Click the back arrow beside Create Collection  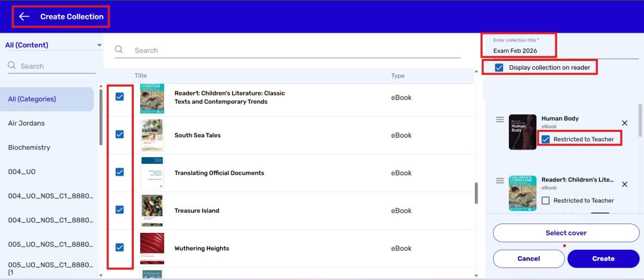coord(25,16)
